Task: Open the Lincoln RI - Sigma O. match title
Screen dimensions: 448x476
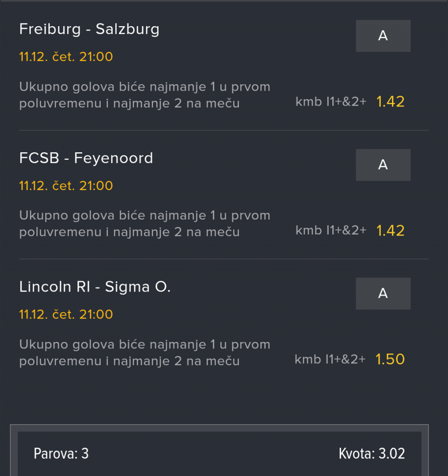Action: tap(95, 287)
